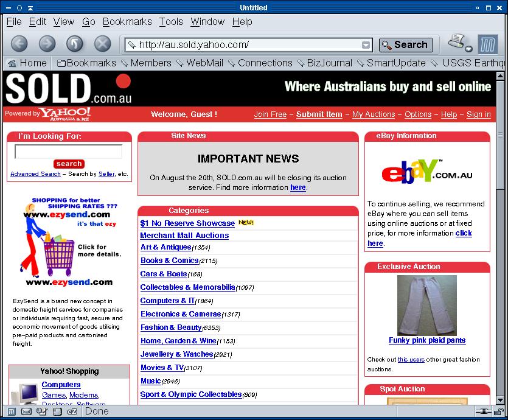
Task: Click the Forward navigation arrow
Action: tap(47, 43)
